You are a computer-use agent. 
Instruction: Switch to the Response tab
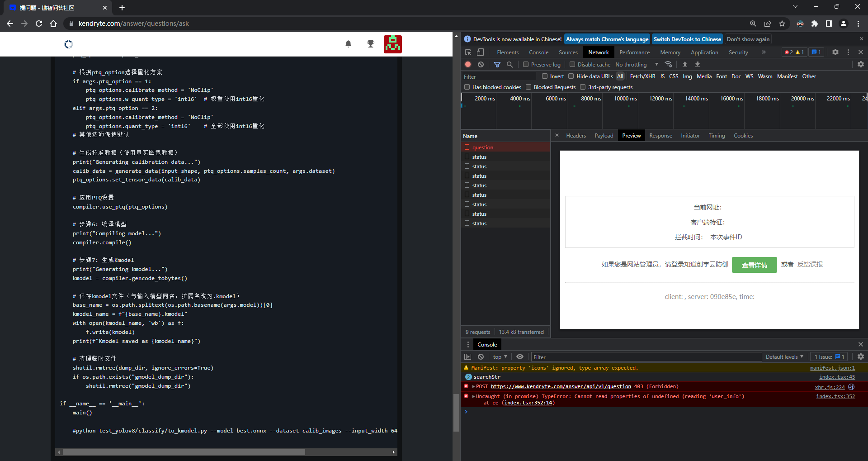[x=660, y=136]
